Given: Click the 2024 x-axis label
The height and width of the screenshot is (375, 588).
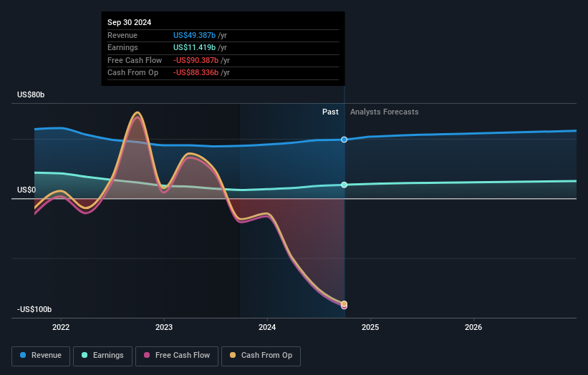Looking at the screenshot, I should pos(267,327).
